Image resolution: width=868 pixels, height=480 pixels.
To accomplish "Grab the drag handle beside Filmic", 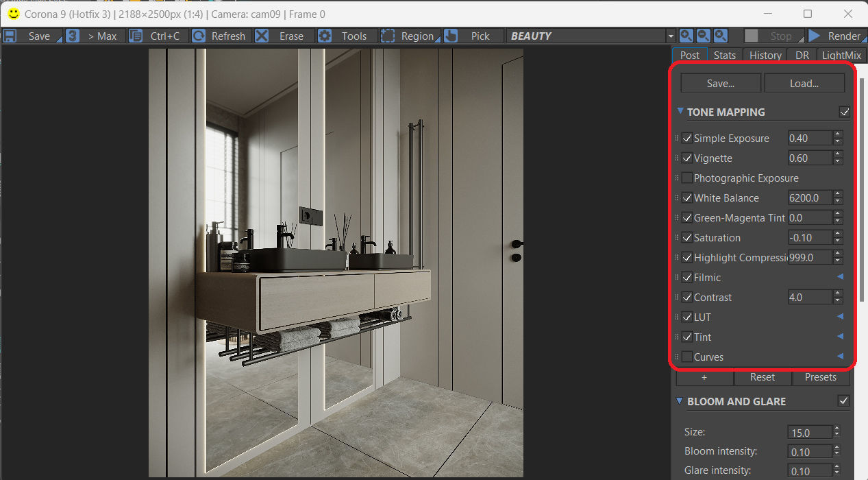I will pos(678,278).
